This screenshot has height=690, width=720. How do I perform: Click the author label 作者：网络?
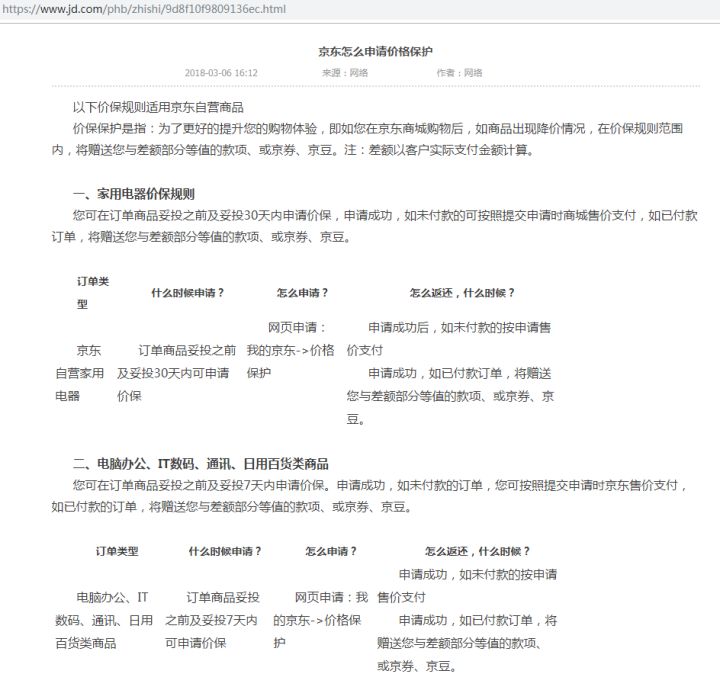459,73
